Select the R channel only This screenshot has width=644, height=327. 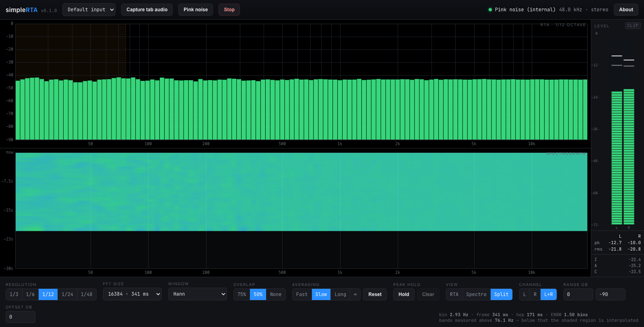(535, 294)
